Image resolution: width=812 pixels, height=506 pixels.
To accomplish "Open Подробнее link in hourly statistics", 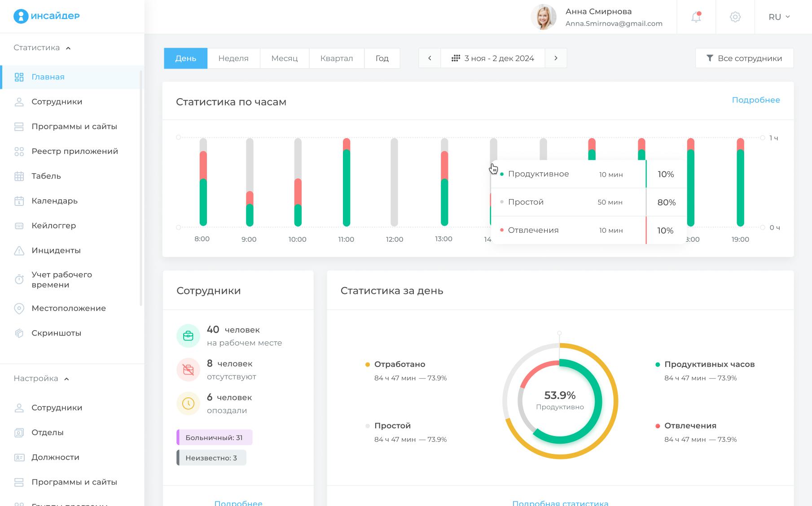I will click(x=755, y=100).
